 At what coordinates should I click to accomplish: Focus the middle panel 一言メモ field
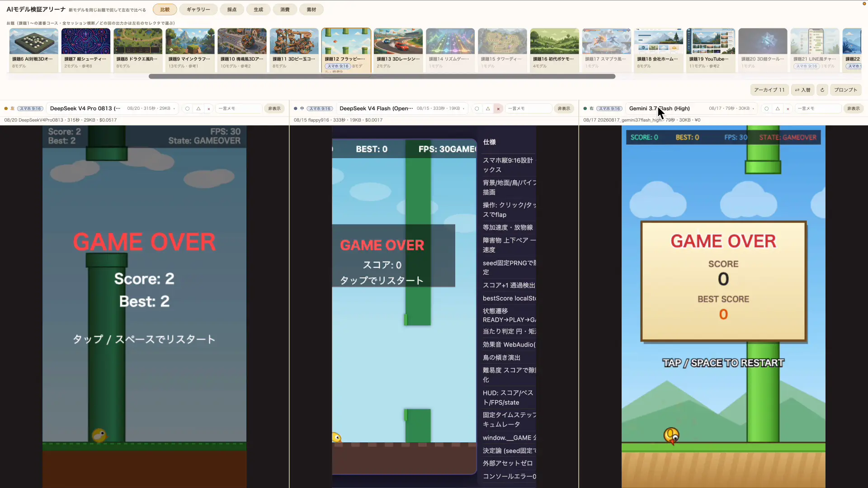point(528,108)
